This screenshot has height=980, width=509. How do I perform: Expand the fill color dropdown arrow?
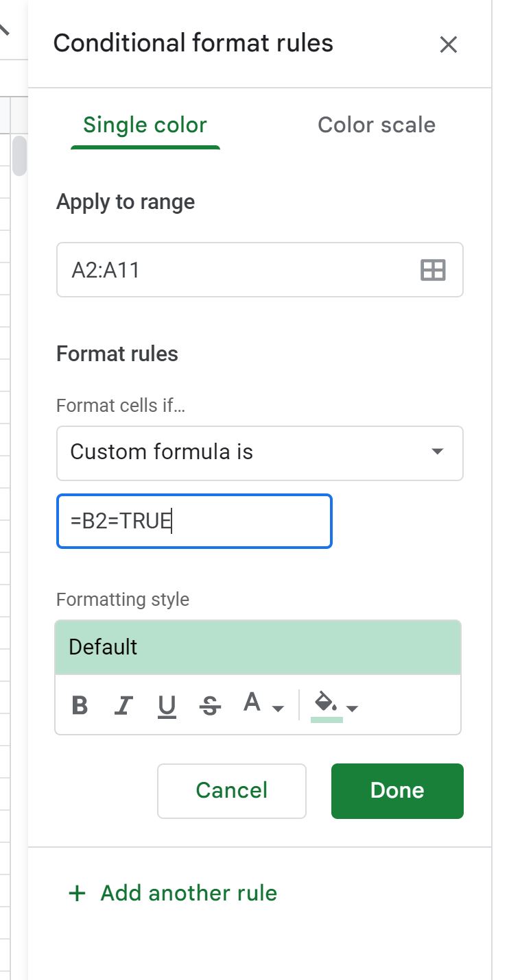point(353,708)
